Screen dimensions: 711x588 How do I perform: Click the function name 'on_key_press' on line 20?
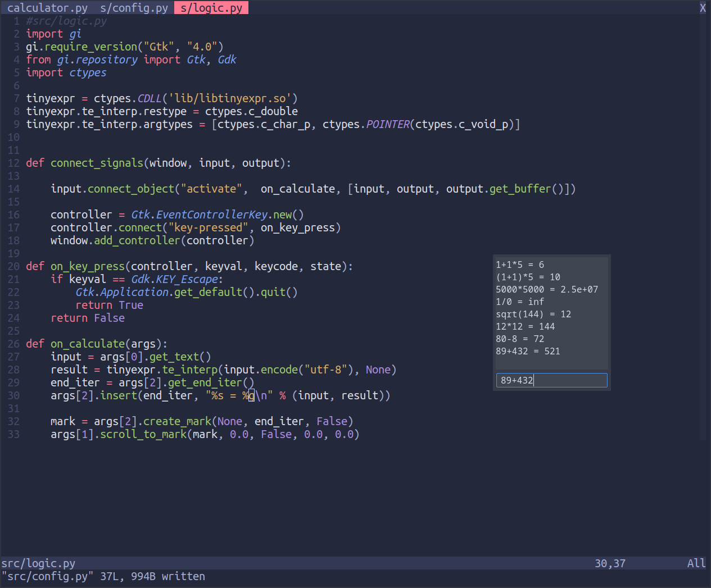88,266
